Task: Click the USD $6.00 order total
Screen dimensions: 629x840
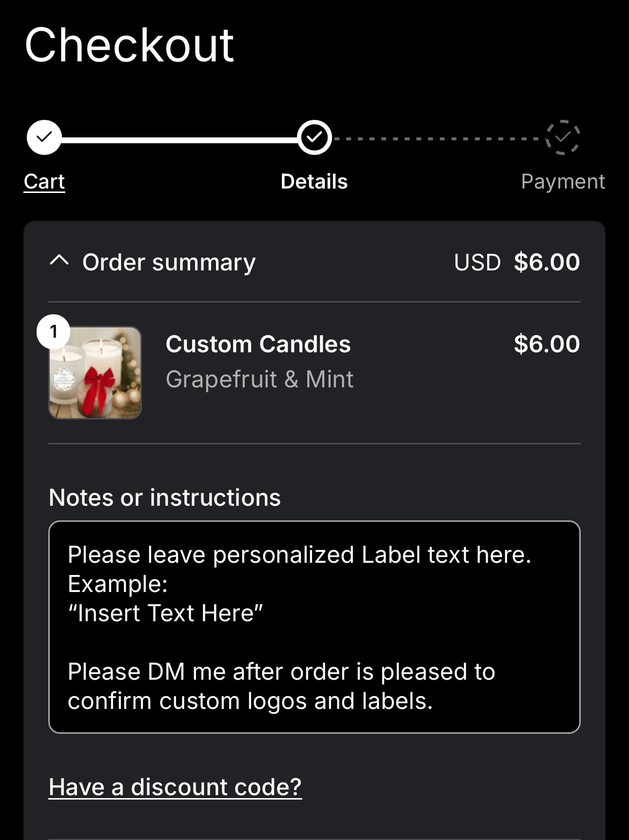Action: coord(517,262)
